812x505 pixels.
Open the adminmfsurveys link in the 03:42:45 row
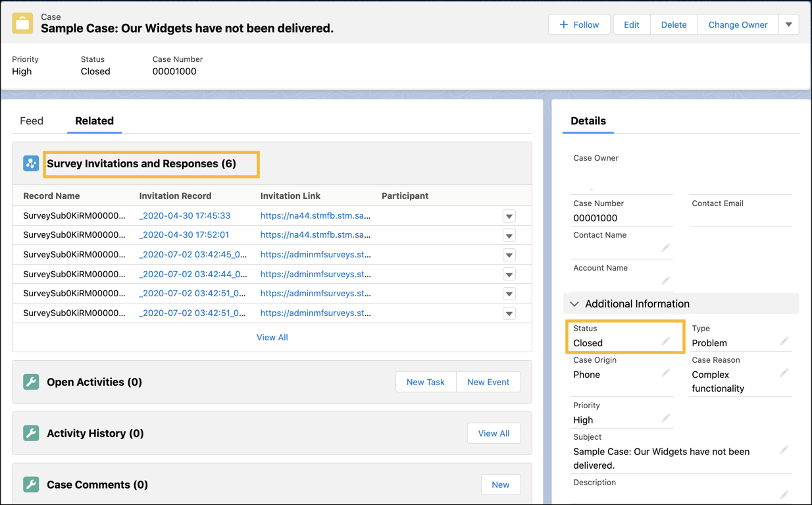(315, 254)
